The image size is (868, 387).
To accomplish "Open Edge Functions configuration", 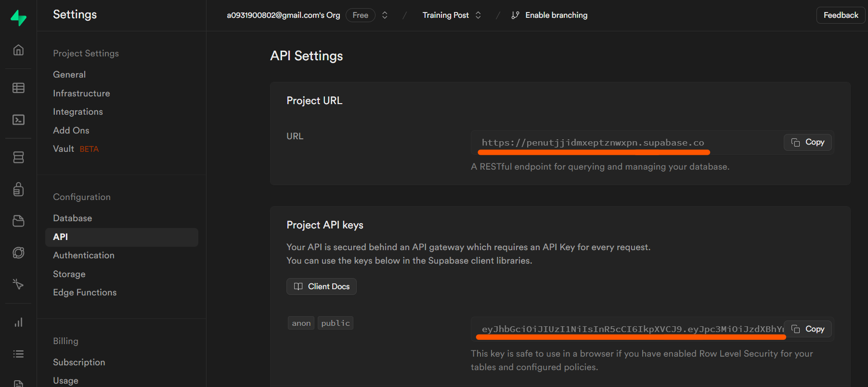I will click(x=85, y=292).
